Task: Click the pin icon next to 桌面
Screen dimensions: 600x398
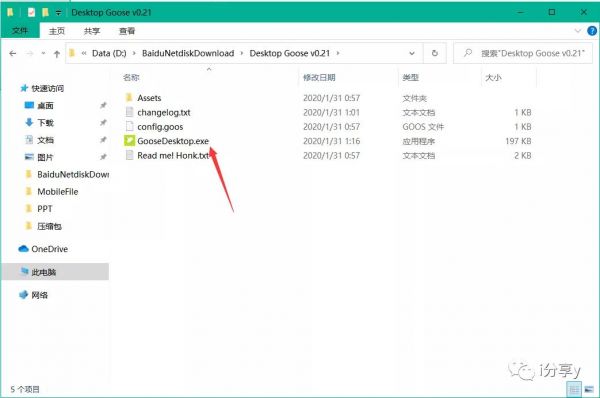Action: coord(103,105)
